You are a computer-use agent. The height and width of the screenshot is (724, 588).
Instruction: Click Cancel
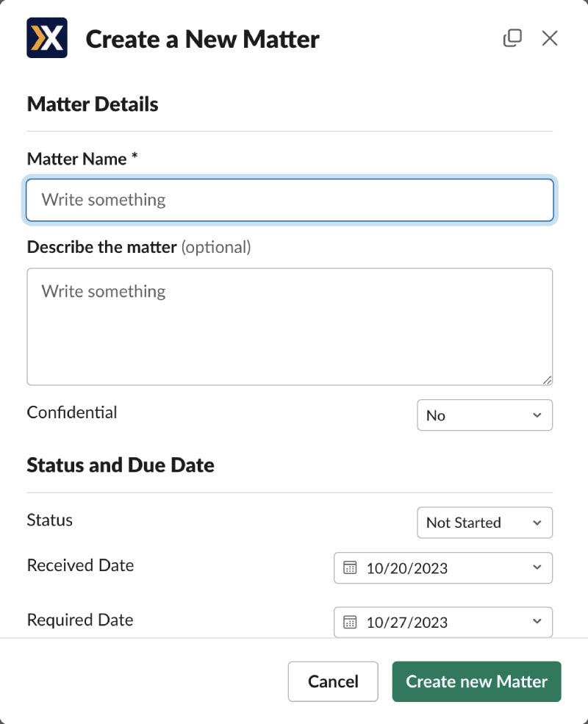tap(333, 681)
